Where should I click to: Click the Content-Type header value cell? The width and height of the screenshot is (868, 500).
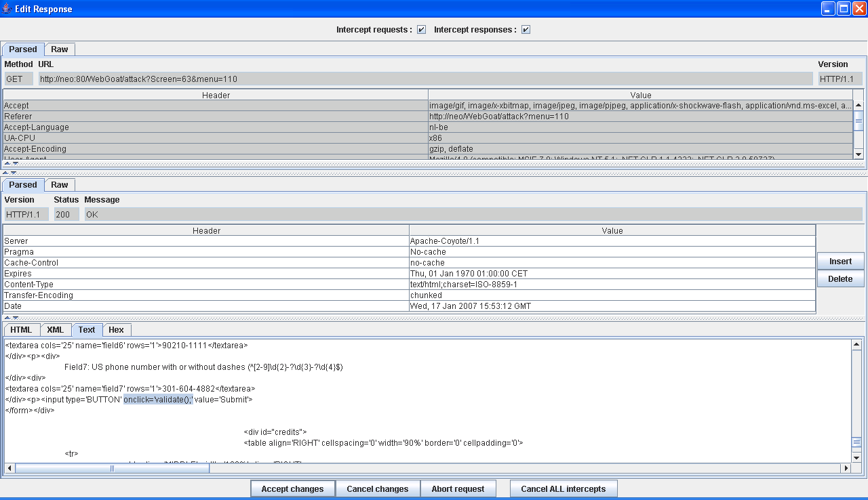click(612, 285)
